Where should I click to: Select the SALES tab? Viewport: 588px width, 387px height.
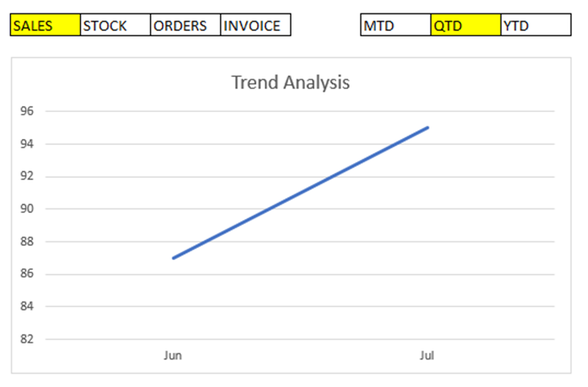46,25
